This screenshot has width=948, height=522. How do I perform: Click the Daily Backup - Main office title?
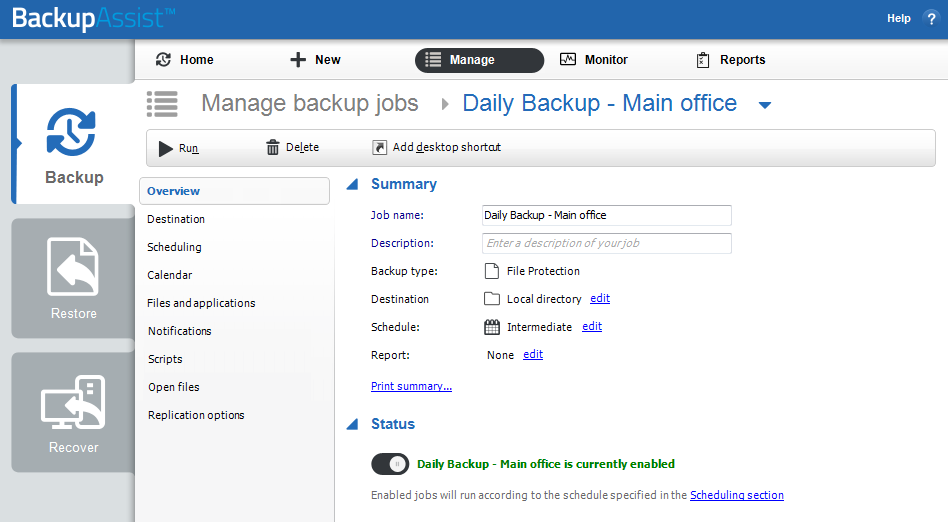point(600,103)
